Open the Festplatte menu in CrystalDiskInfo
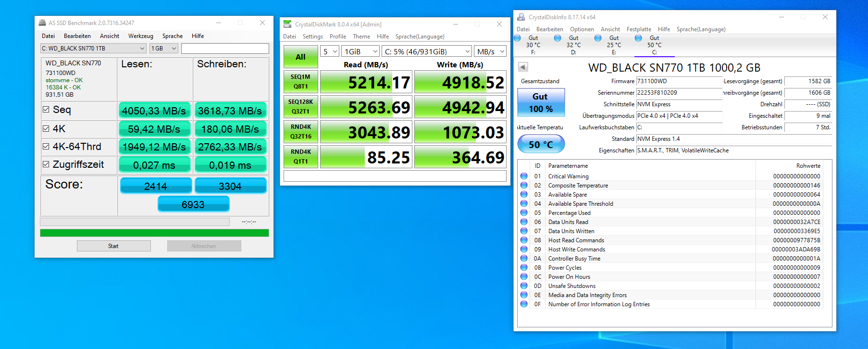The width and height of the screenshot is (868, 349). click(639, 29)
